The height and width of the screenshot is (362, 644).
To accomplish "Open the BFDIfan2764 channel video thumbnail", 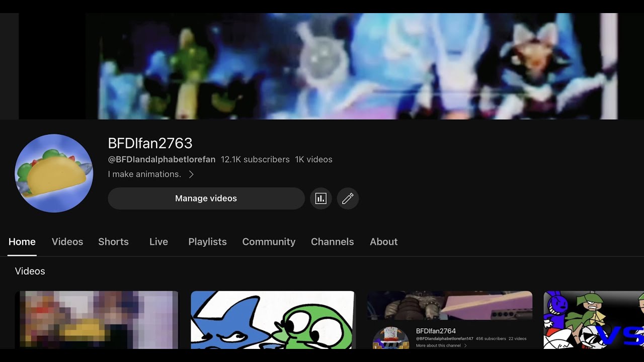I will (450, 320).
